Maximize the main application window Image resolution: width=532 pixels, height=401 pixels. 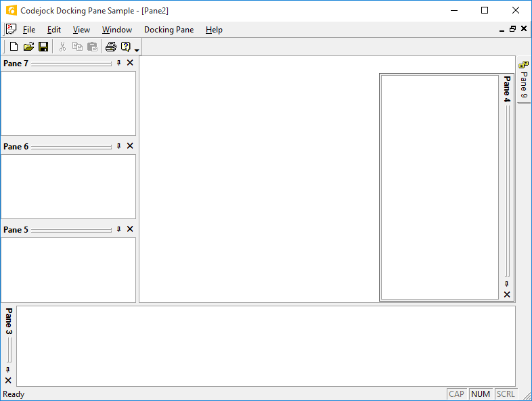click(485, 11)
